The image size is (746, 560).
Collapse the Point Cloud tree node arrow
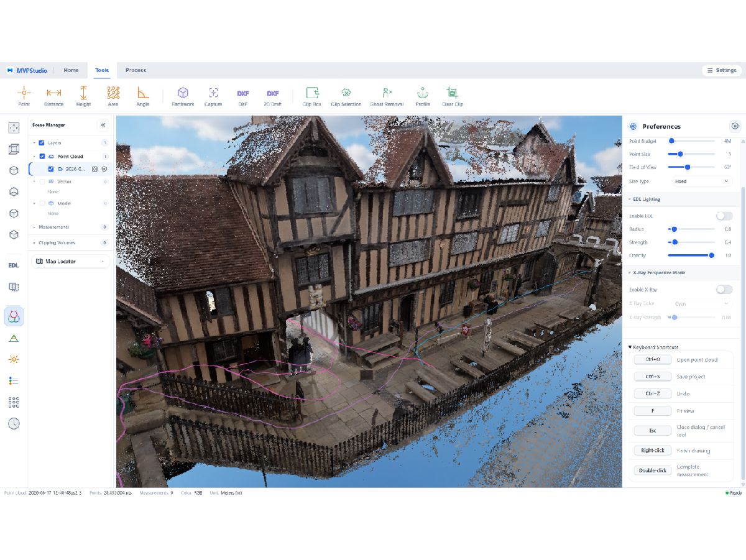coord(34,157)
